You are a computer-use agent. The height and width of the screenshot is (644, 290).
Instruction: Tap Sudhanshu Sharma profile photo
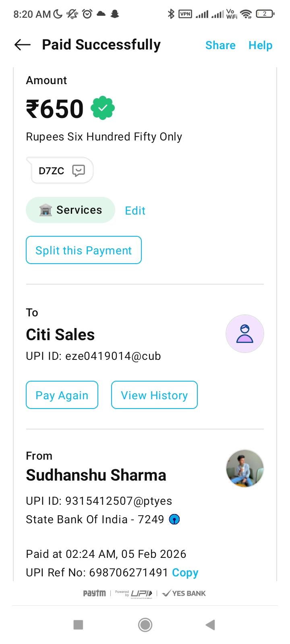coord(244,469)
